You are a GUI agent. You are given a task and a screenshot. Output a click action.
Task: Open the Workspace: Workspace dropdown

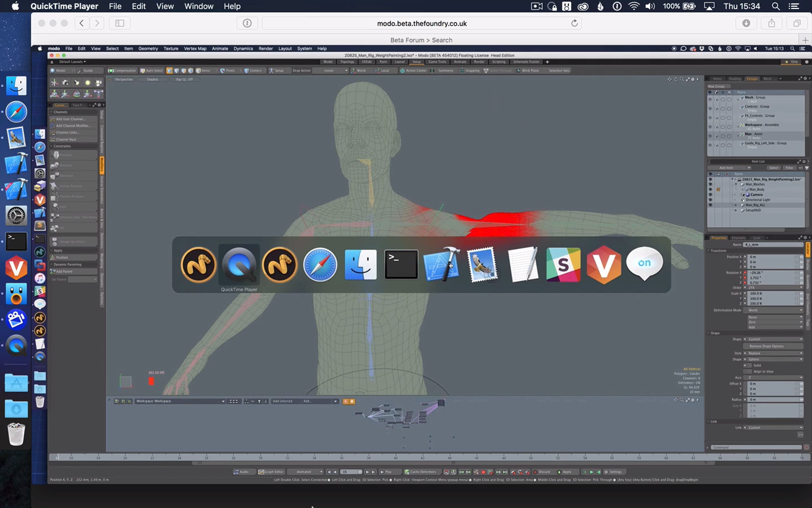coord(180,401)
